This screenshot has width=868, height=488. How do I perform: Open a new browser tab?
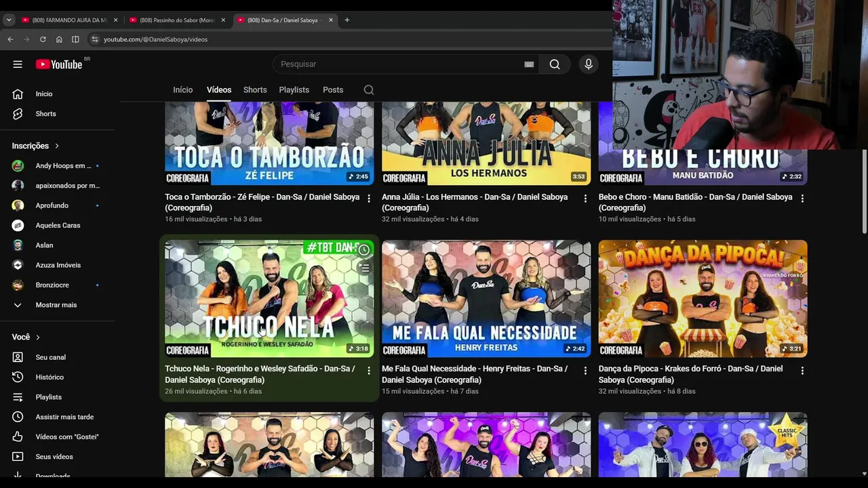tap(347, 20)
